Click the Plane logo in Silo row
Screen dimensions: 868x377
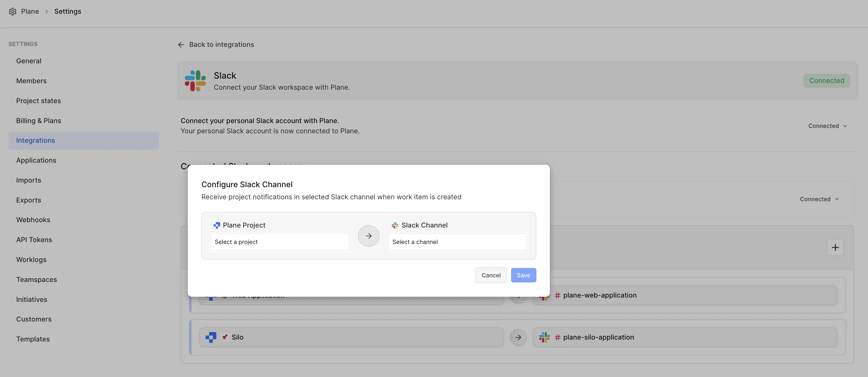211,337
